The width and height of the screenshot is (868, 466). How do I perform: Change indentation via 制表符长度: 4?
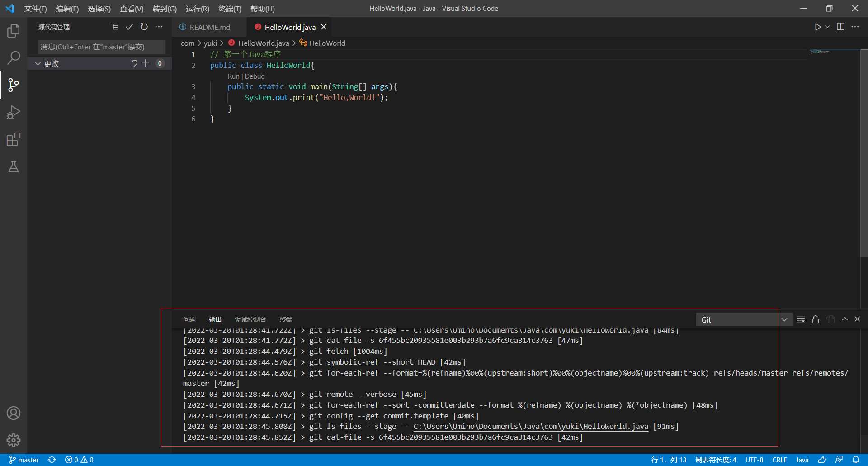(x=716, y=460)
